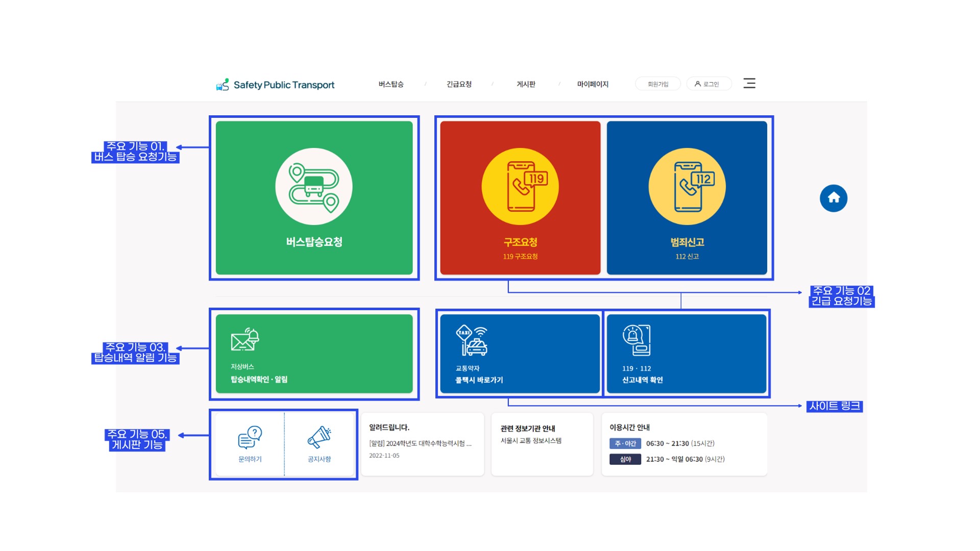
Task: Select the 게시판 menu item
Action: tap(526, 84)
